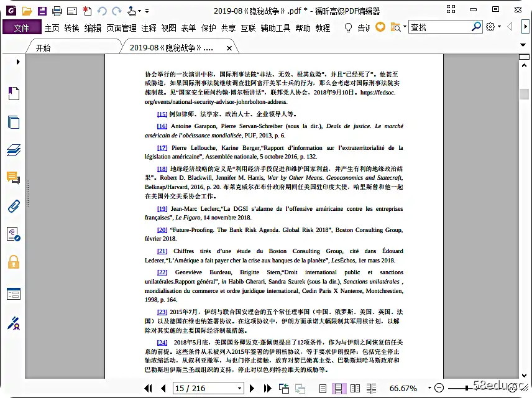The height and width of the screenshot is (398, 532).
Task: Open the Digital signatures panel
Action: 14,234
